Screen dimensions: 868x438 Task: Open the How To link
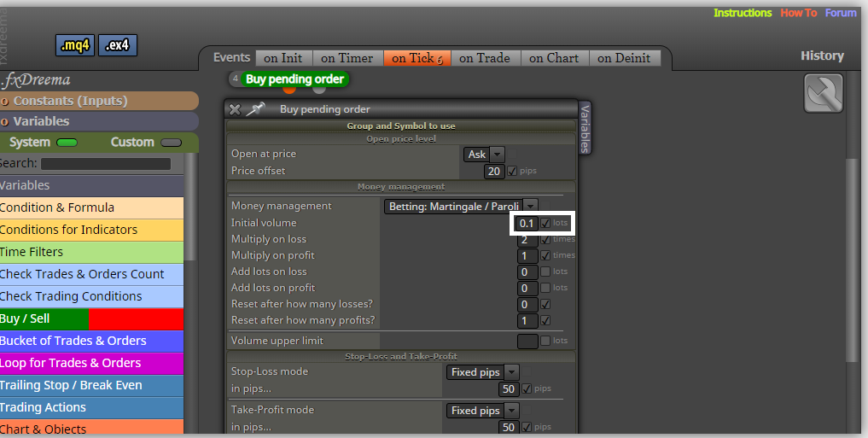click(x=798, y=13)
